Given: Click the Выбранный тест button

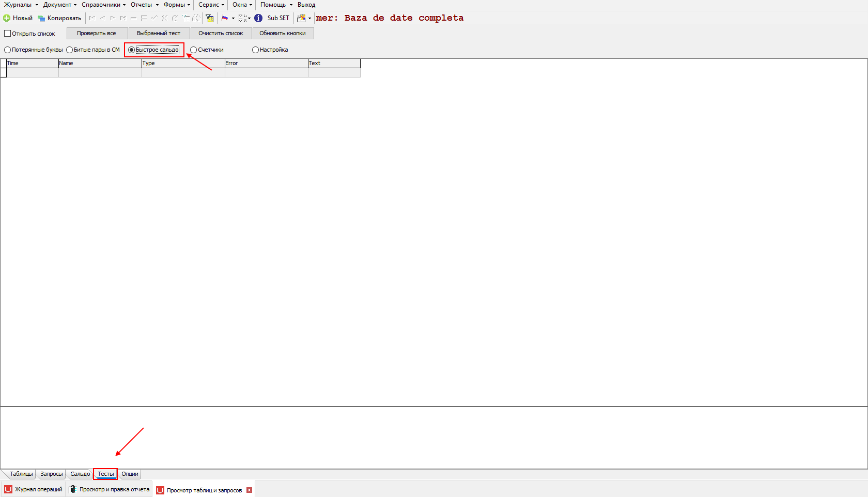Looking at the screenshot, I should [x=159, y=33].
